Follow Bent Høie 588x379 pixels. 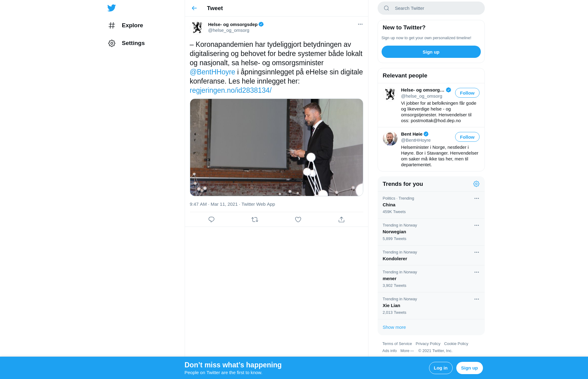[467, 137]
